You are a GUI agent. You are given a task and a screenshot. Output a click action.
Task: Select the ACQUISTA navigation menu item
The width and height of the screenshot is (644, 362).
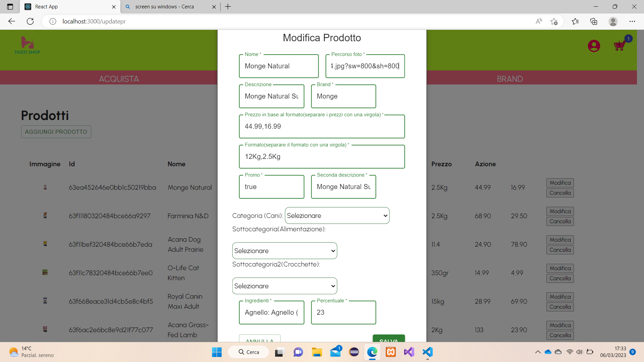click(x=119, y=79)
